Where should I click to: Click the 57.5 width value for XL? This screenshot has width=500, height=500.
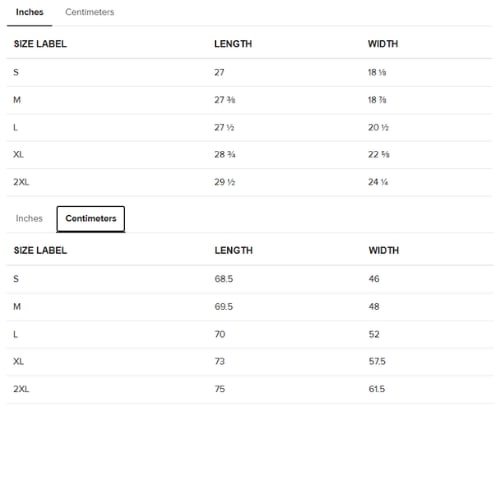[x=377, y=361]
